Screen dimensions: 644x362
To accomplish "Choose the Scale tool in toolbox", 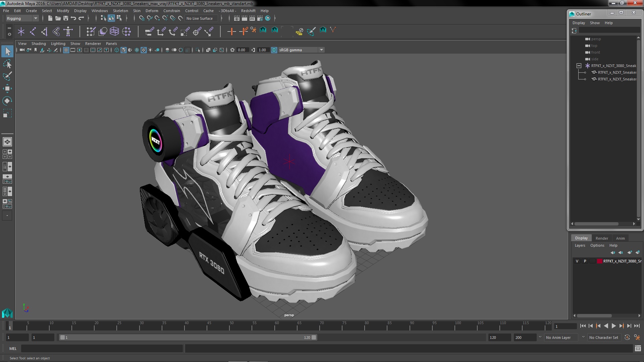I will [x=7, y=113].
